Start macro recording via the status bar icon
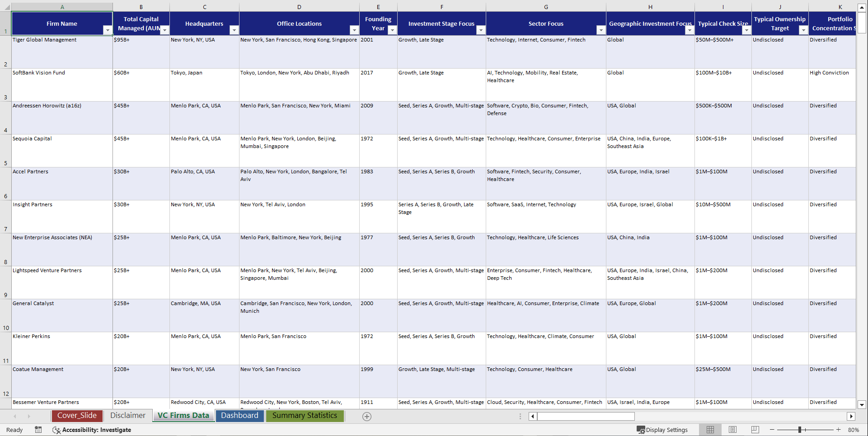The width and height of the screenshot is (868, 436). click(x=38, y=430)
